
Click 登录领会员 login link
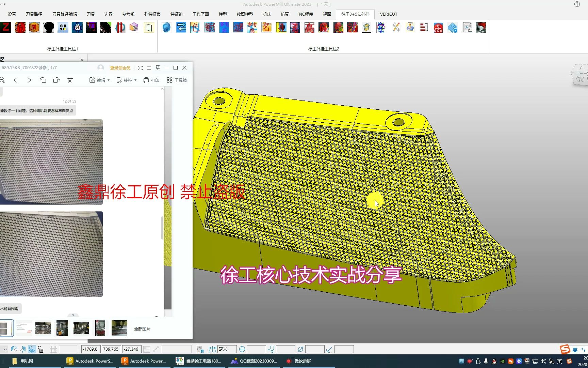pyautogui.click(x=120, y=68)
